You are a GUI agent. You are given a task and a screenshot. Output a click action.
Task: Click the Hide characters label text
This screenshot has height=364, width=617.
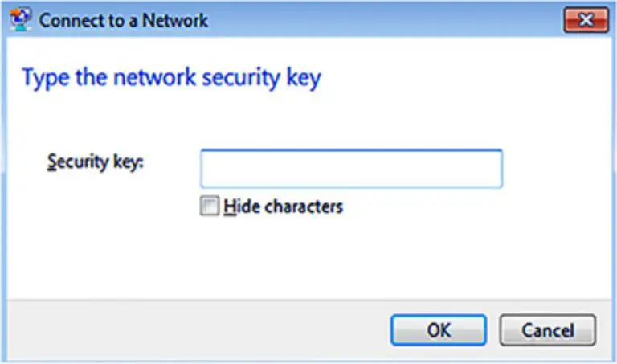coord(284,207)
